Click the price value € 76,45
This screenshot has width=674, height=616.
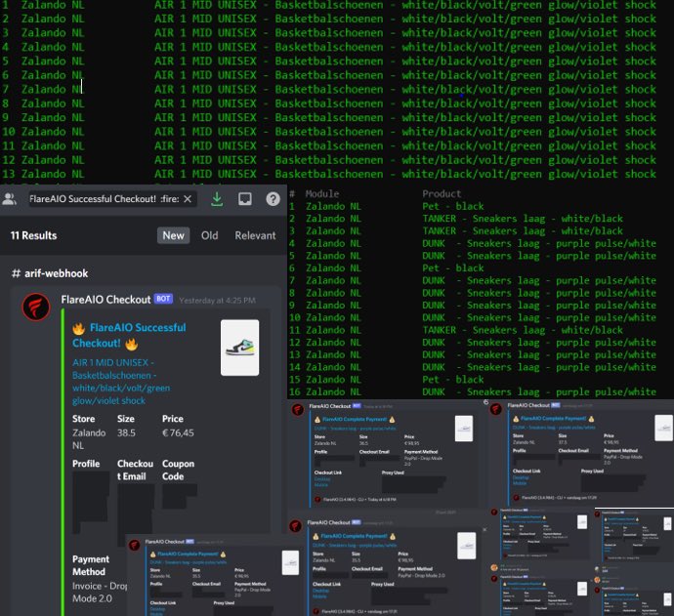click(178, 432)
